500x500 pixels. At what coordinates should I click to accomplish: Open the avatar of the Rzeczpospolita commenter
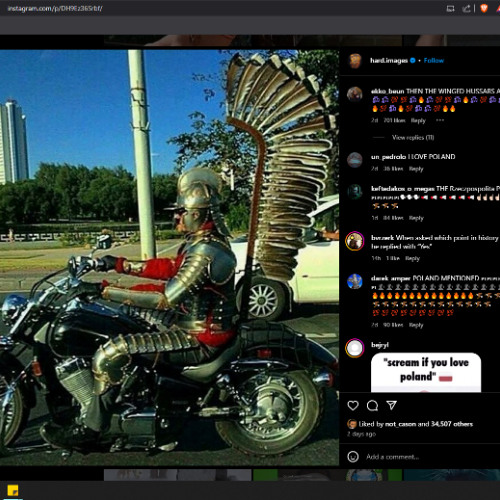[x=355, y=192]
